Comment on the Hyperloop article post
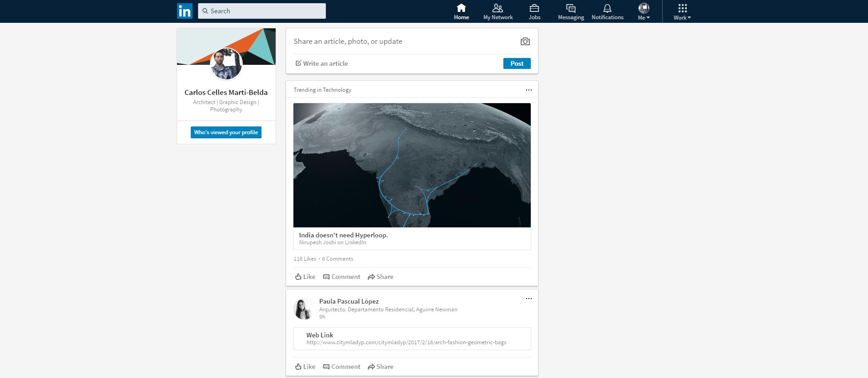The image size is (868, 378). coord(341,277)
